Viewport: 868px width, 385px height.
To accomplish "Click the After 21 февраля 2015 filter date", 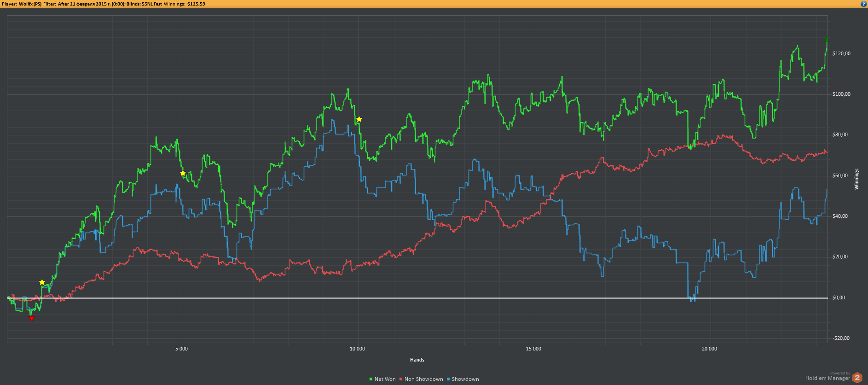I will 91,4.
